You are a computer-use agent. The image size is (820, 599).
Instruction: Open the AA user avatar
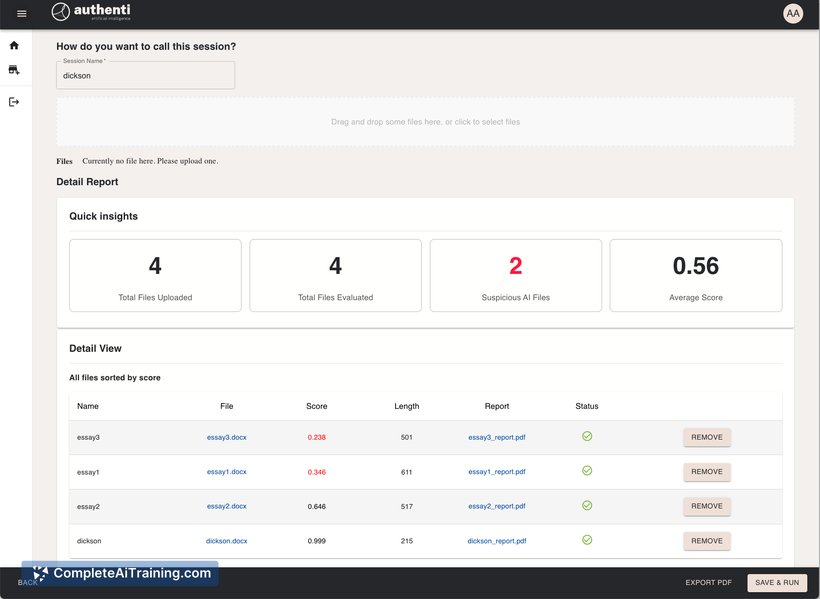(793, 14)
